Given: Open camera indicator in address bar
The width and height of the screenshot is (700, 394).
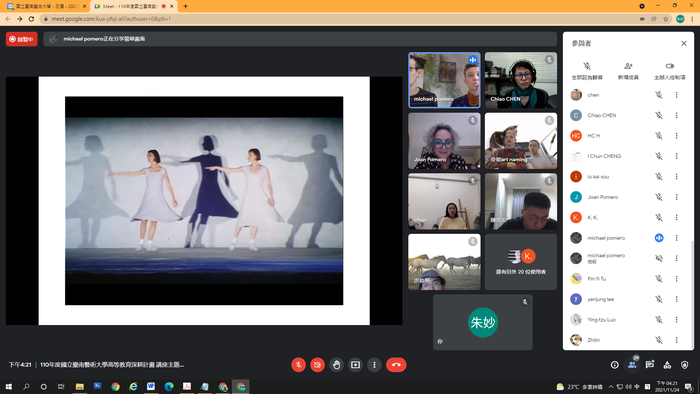Looking at the screenshot, I should (x=642, y=19).
